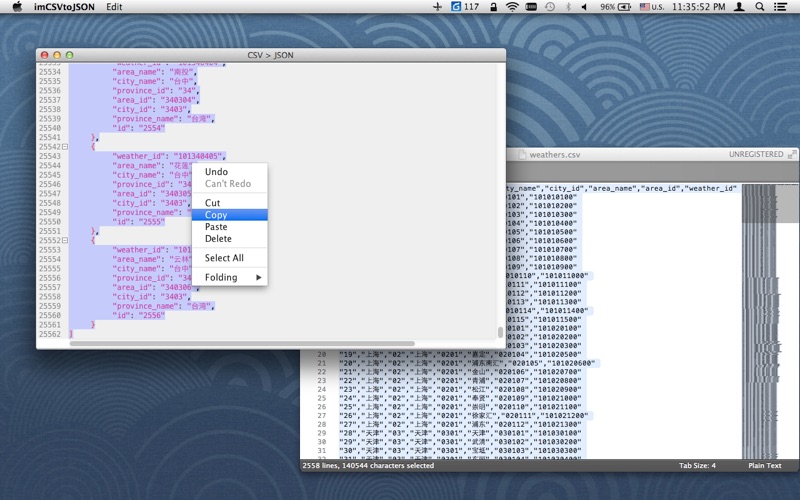The image size is (800, 500).
Task: Open the U.S. input source flag menu
Action: click(652, 7)
